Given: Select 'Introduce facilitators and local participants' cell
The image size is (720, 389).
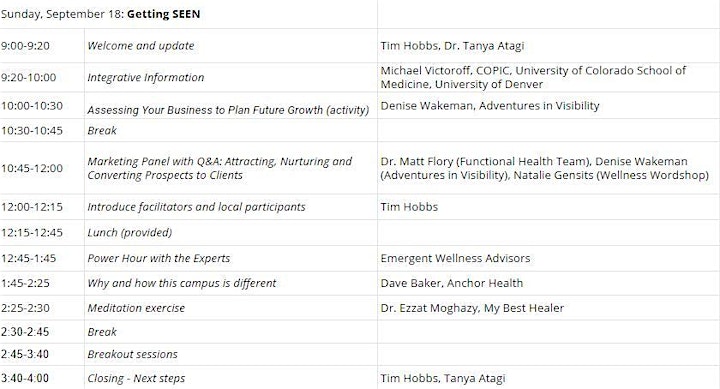Looking at the screenshot, I should pyautogui.click(x=231, y=207).
